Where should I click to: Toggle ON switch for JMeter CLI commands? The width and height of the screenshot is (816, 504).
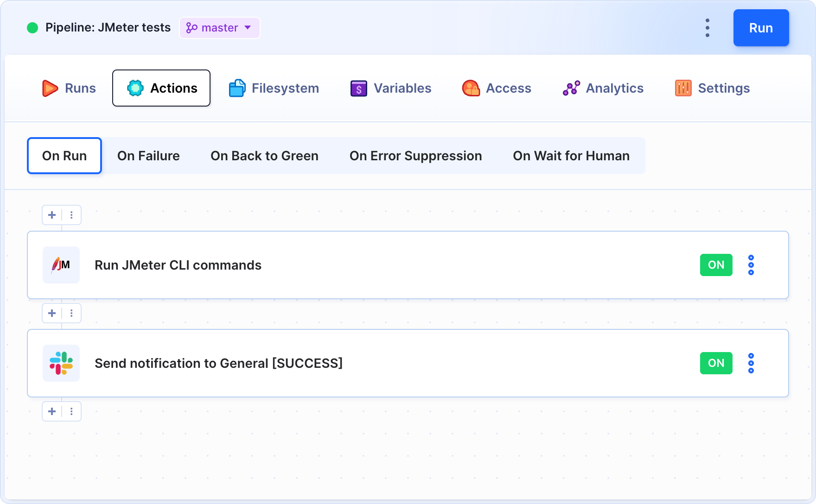tap(716, 265)
